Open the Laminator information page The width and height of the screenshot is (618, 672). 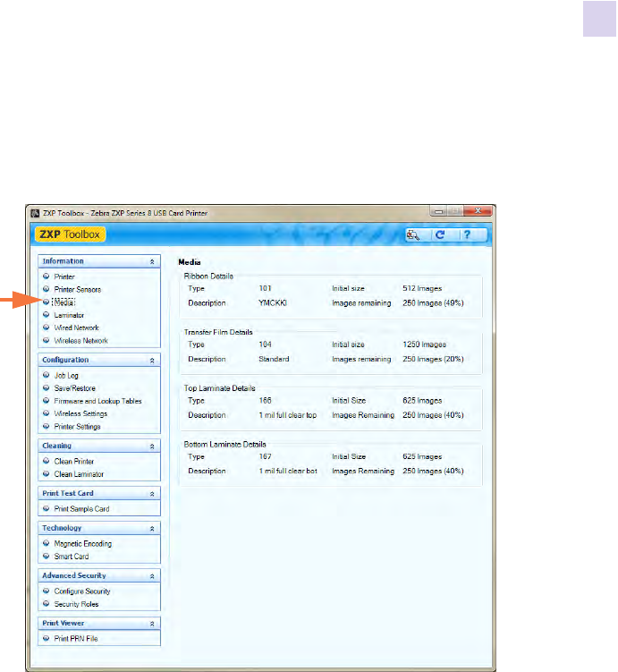[x=69, y=316]
